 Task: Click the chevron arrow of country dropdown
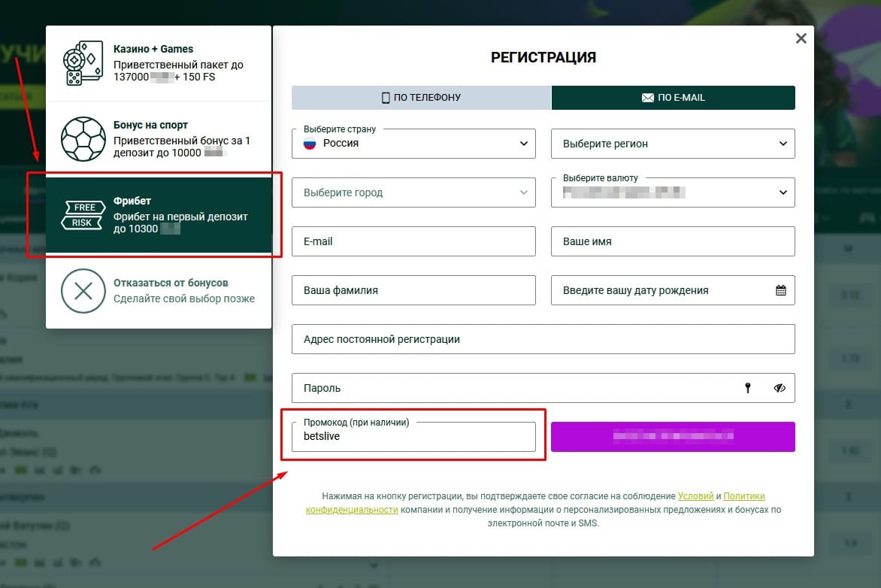pos(524,144)
